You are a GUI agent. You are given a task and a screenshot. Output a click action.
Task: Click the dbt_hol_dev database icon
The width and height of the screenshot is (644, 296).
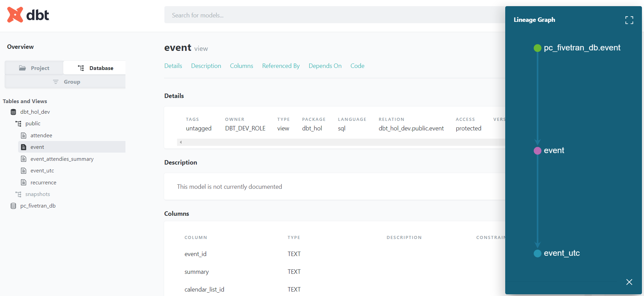13,112
